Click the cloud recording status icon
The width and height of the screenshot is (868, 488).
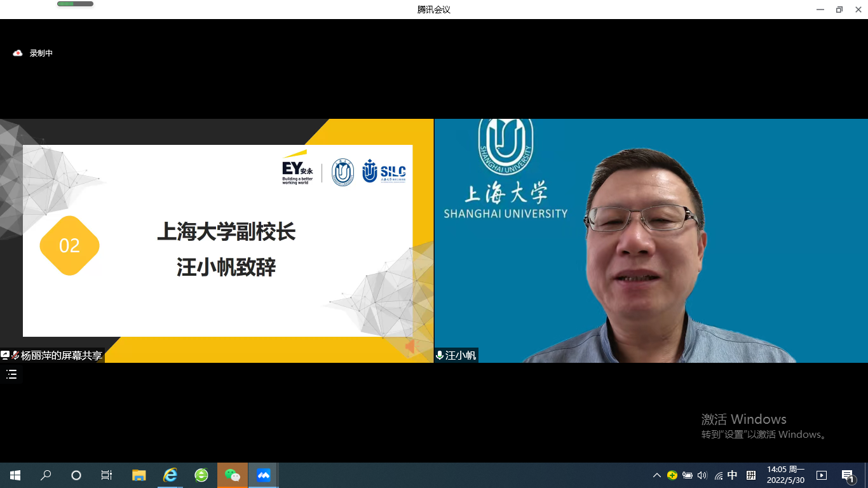pos(18,53)
